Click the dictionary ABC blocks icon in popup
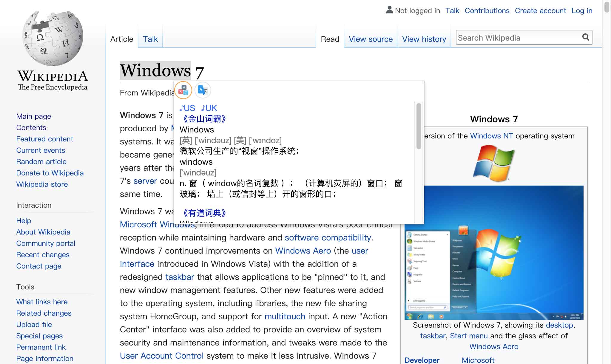 click(x=183, y=90)
